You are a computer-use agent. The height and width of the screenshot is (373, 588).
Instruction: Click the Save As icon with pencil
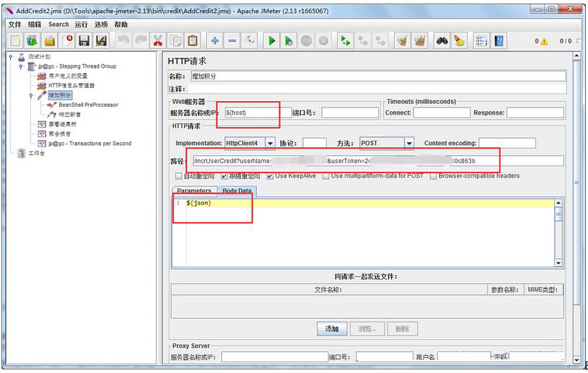pyautogui.click(x=101, y=40)
